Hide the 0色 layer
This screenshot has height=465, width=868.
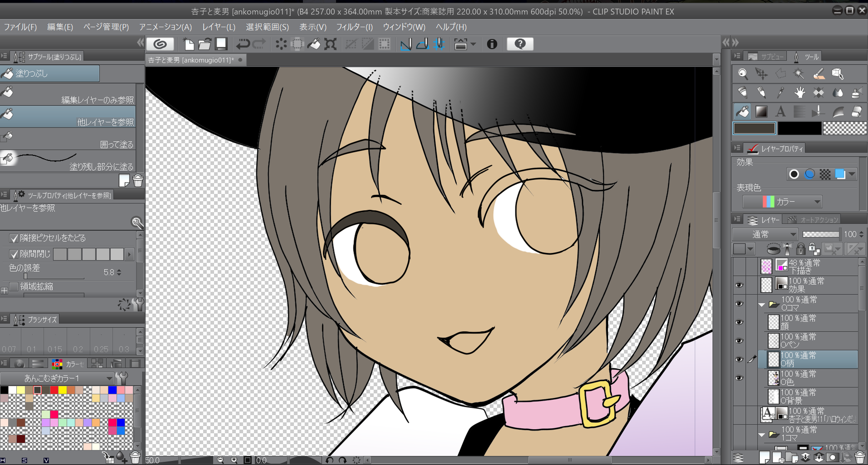(x=739, y=378)
